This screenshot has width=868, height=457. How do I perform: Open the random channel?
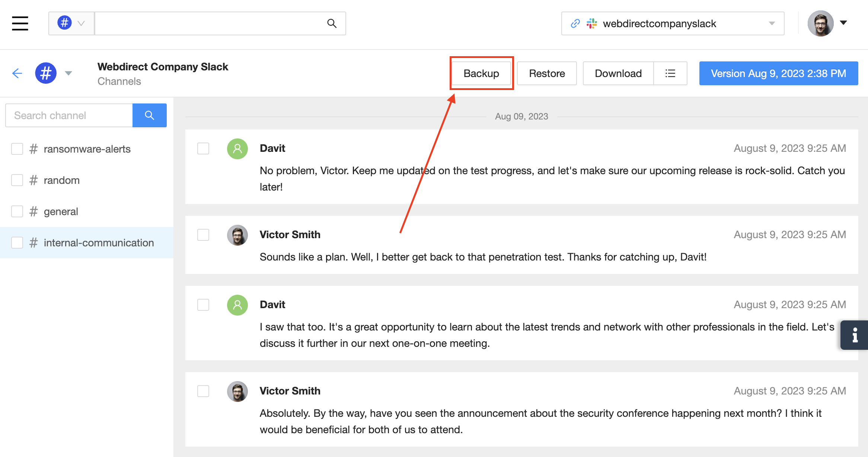tap(62, 180)
